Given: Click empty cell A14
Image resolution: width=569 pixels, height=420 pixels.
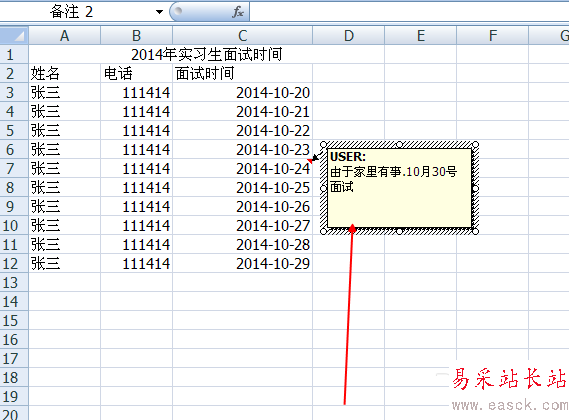Looking at the screenshot, I should [x=65, y=301].
